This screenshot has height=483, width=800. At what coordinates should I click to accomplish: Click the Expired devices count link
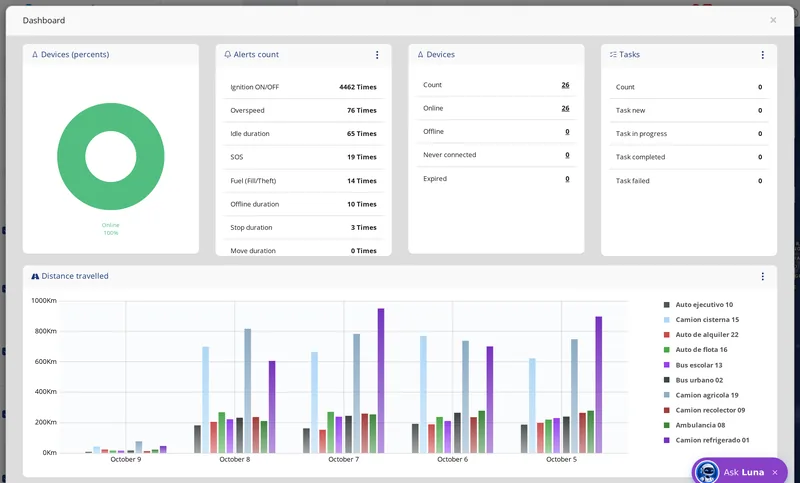coord(567,179)
